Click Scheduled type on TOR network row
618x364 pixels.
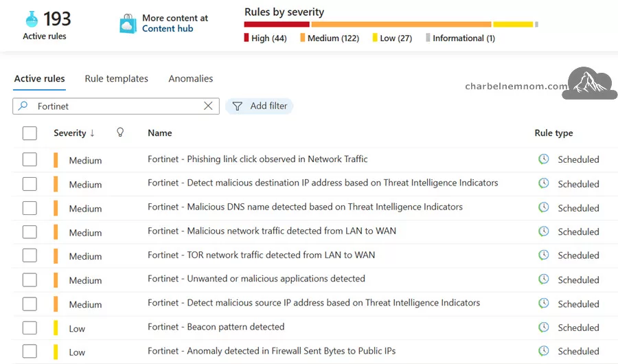(578, 255)
